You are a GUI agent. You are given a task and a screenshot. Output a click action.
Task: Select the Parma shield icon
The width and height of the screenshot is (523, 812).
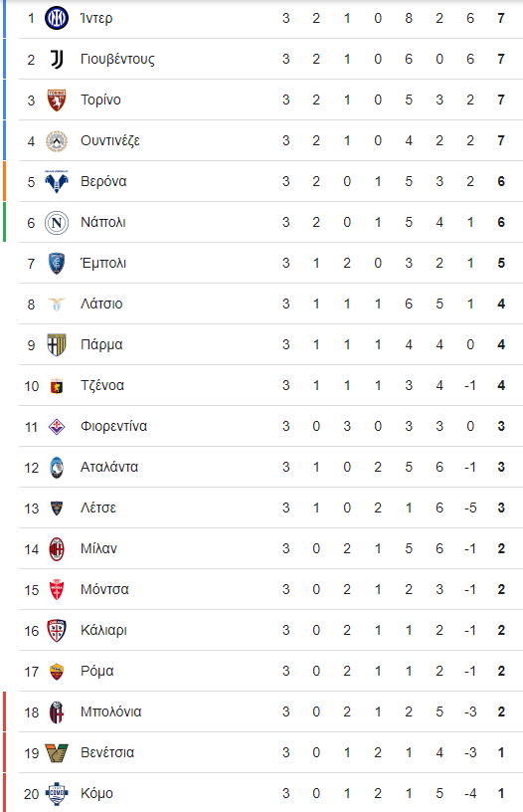[57, 345]
